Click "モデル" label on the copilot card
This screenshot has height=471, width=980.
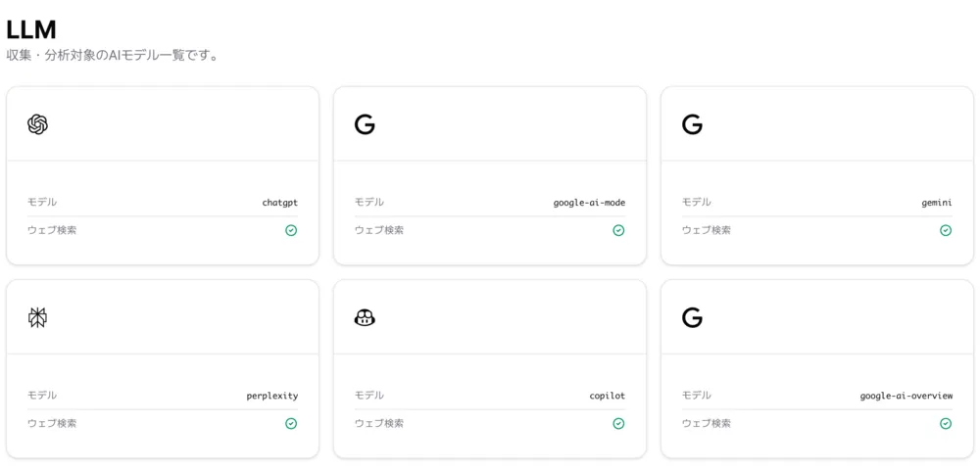click(369, 395)
